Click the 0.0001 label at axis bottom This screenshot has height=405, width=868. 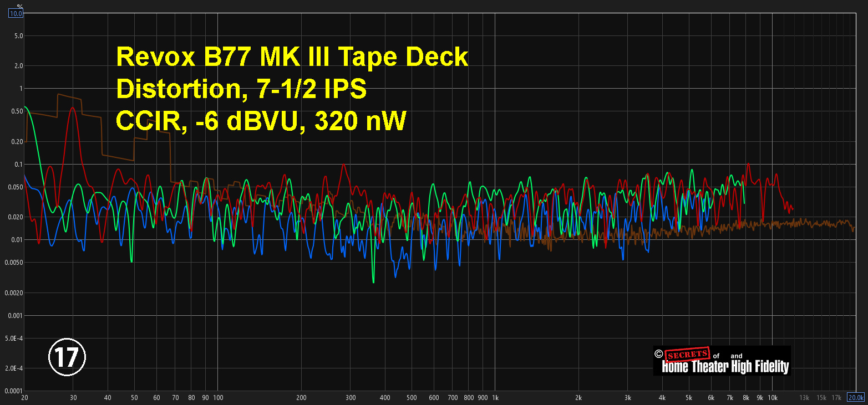[x=14, y=391]
